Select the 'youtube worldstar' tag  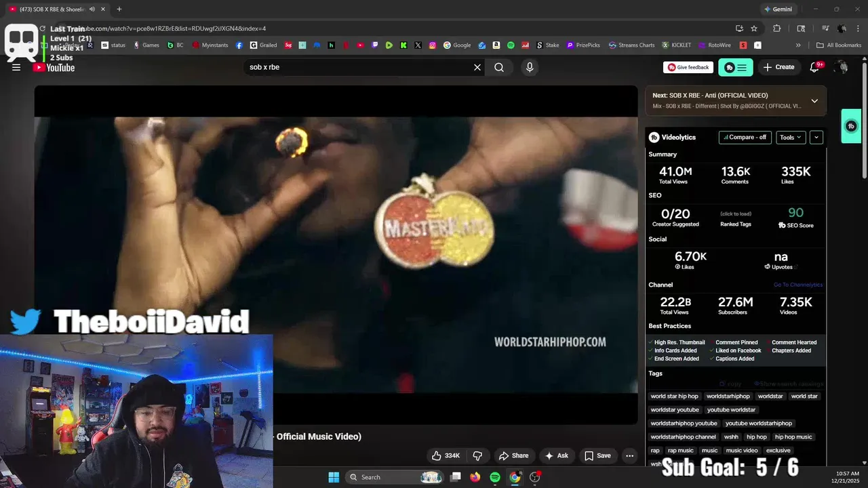(x=731, y=409)
